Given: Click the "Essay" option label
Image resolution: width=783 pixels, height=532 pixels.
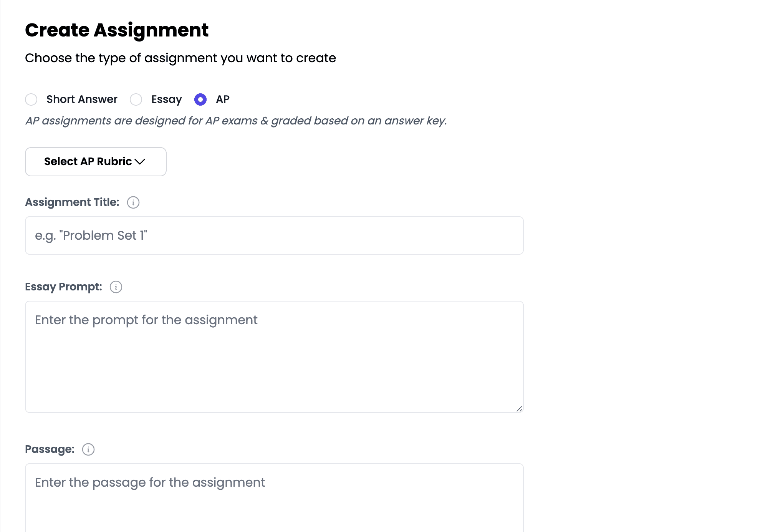Looking at the screenshot, I should pyautogui.click(x=166, y=99).
